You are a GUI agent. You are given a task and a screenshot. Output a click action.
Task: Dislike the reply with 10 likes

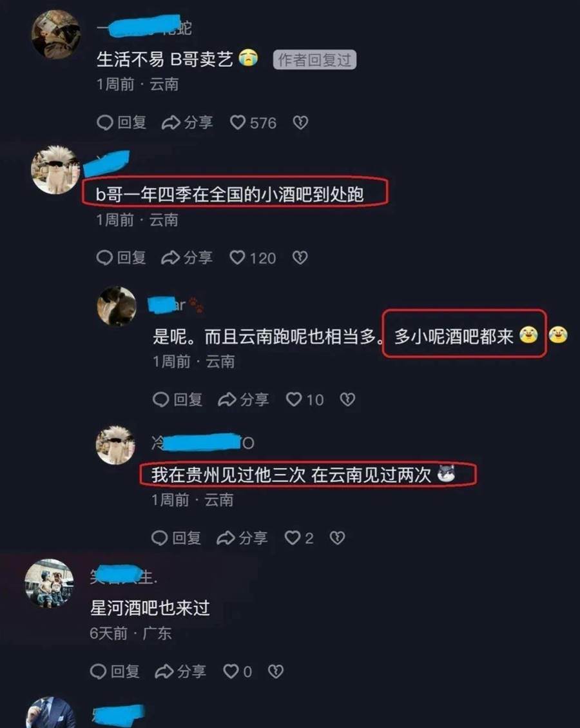pyautogui.click(x=347, y=399)
